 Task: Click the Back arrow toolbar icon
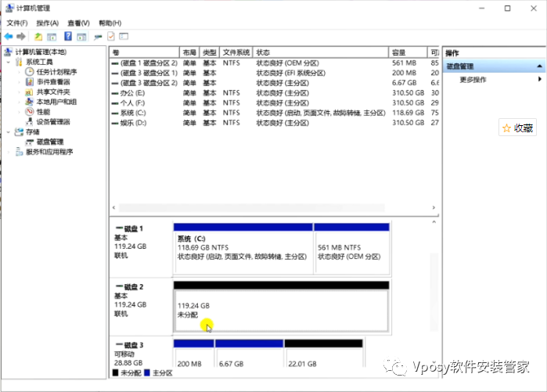coord(8,37)
